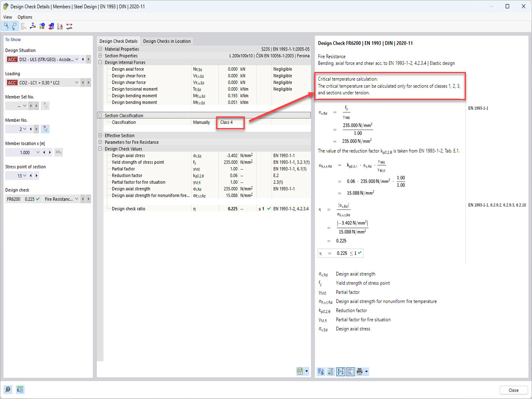
Task: Toggle the x/x₀ option beside member location
Action: tap(58, 152)
